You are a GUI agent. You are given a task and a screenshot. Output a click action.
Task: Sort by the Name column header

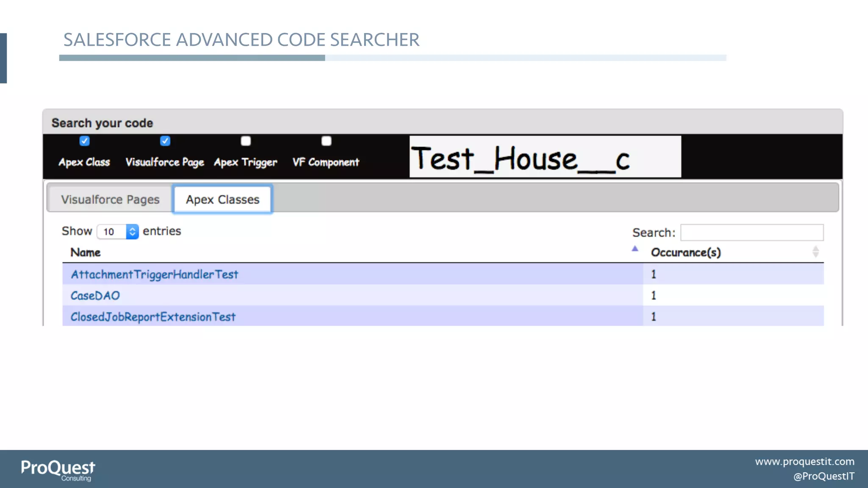pos(85,252)
